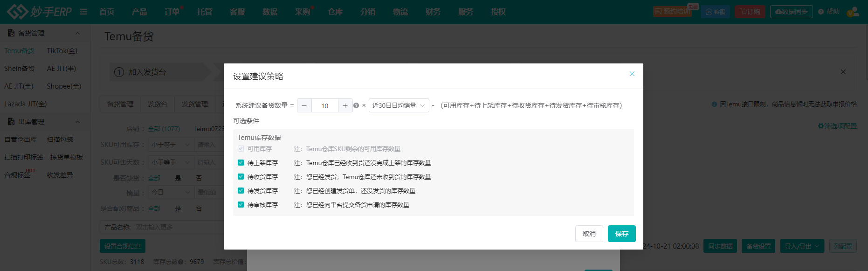Click the 库存总数 help icon
The width and height of the screenshot is (868, 271).
point(180,262)
